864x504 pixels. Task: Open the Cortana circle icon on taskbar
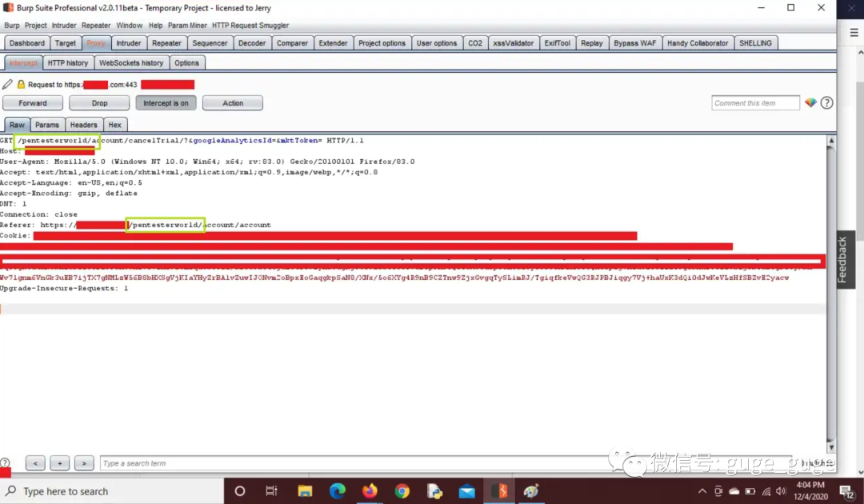click(240, 490)
